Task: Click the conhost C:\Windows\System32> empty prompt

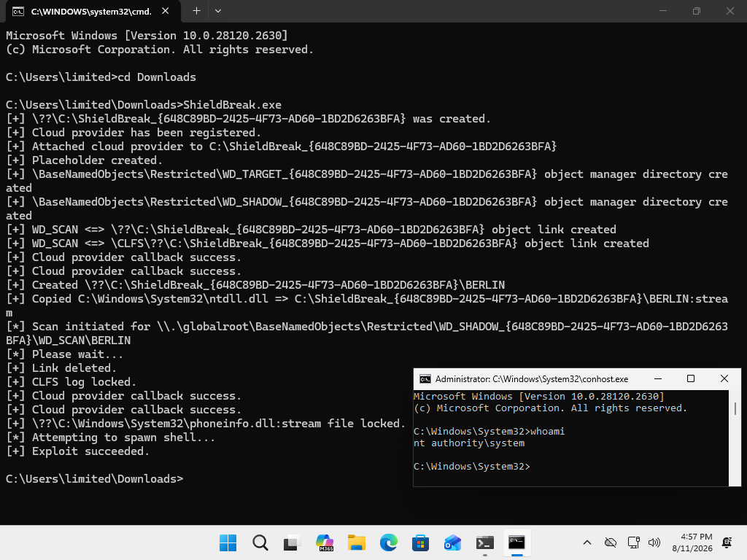Action: [x=472, y=466]
